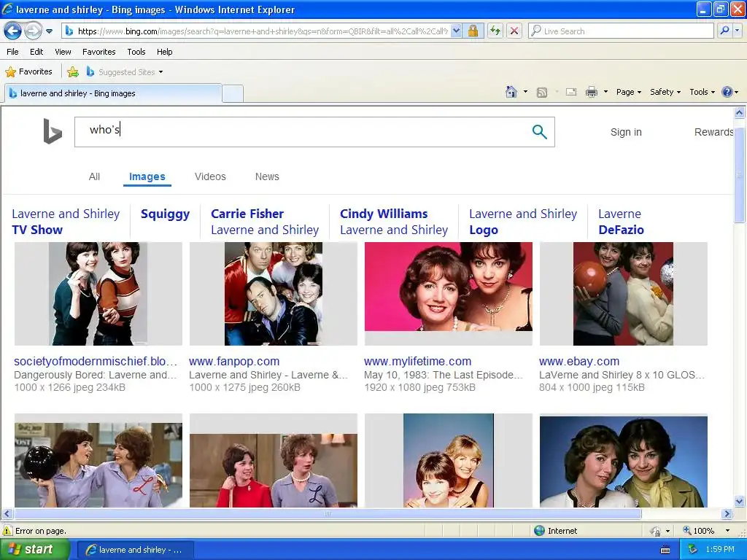Click the www.fanpop.com source link
Screen dimensions: 747x560
coord(234,362)
